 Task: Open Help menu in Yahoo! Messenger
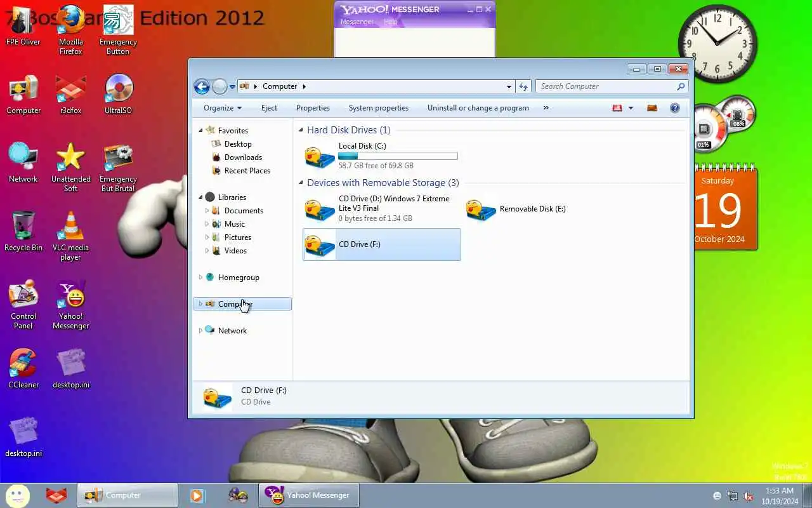[390, 22]
